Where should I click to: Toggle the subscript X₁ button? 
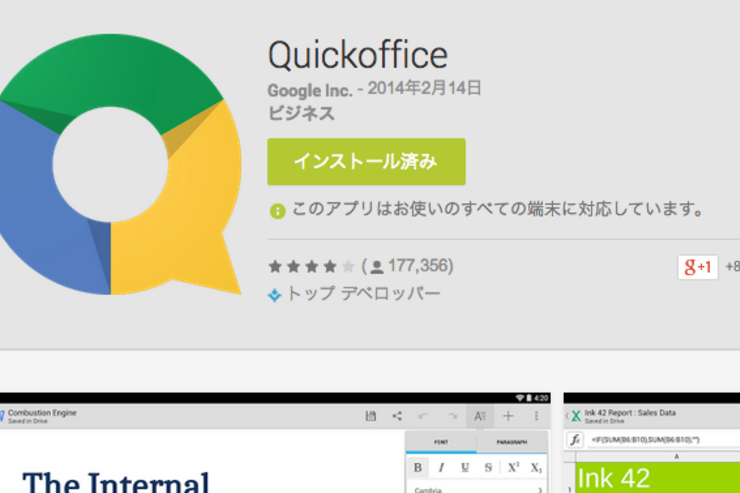tap(536, 468)
